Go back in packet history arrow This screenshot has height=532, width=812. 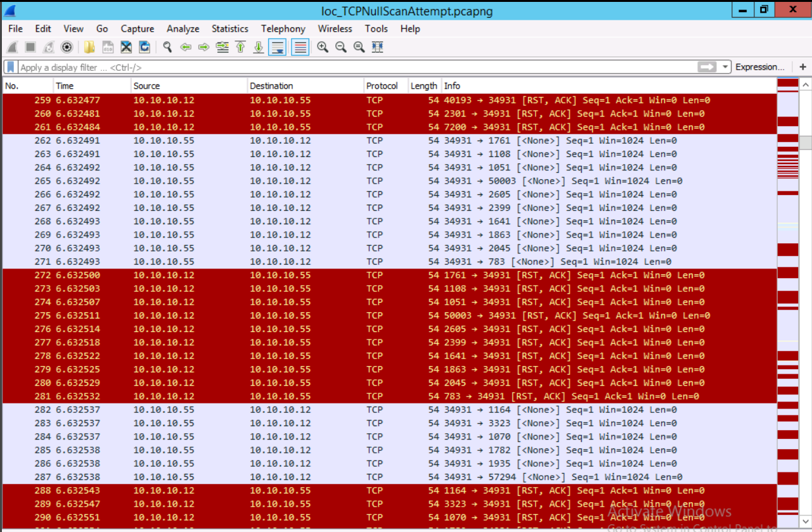coord(186,47)
